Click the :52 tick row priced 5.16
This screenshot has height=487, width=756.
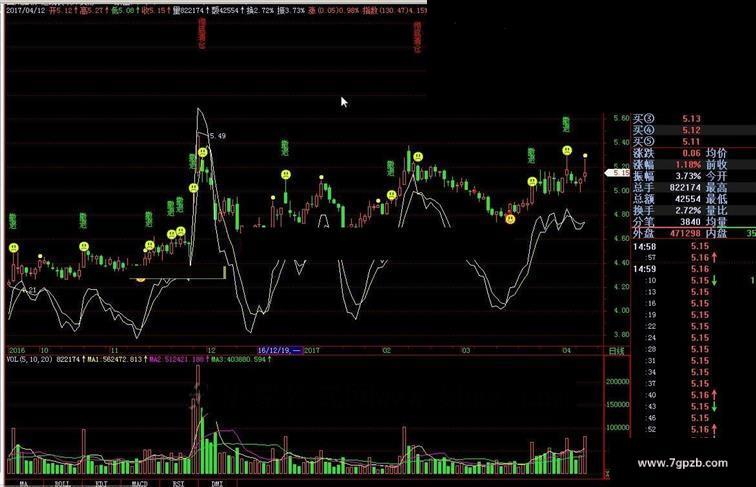[x=694, y=429]
